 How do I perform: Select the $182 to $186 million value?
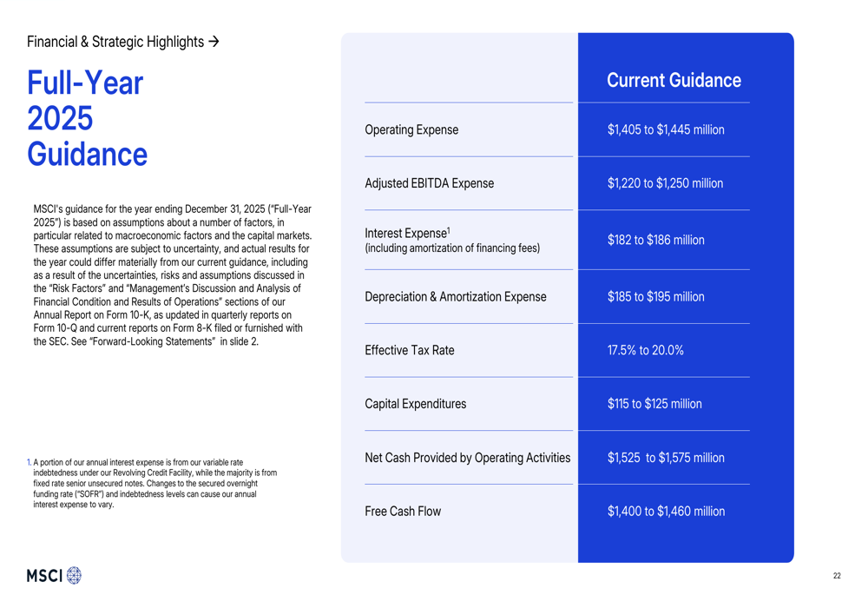point(655,240)
